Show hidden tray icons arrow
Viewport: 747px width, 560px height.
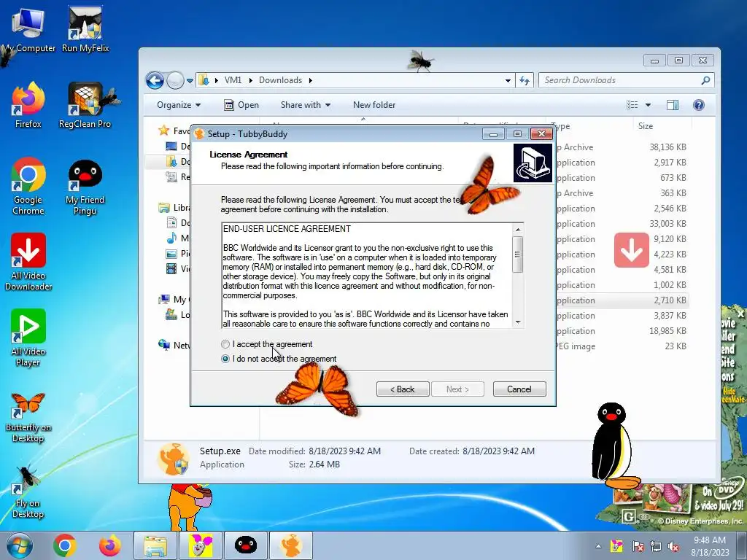(x=598, y=546)
